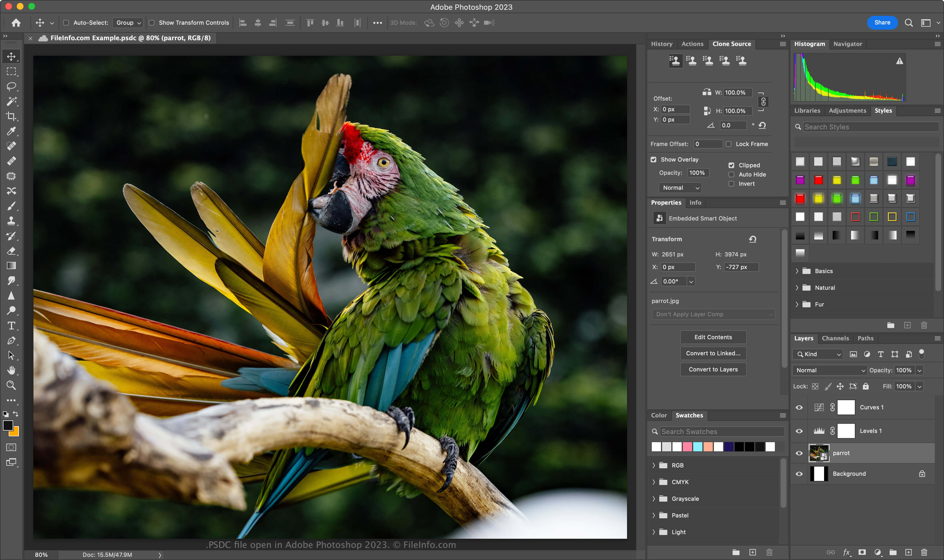Hide the Background layer
The width and height of the screenshot is (944, 560).
click(x=799, y=474)
